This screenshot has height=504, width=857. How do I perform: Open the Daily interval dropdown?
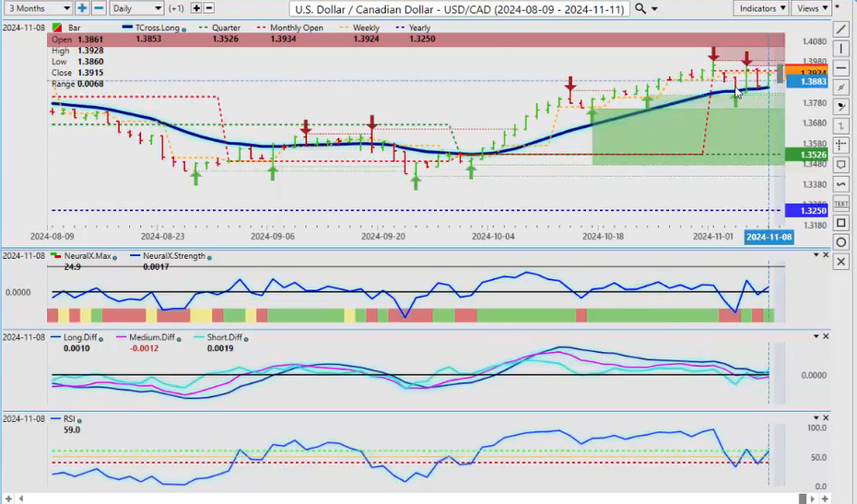coord(135,8)
